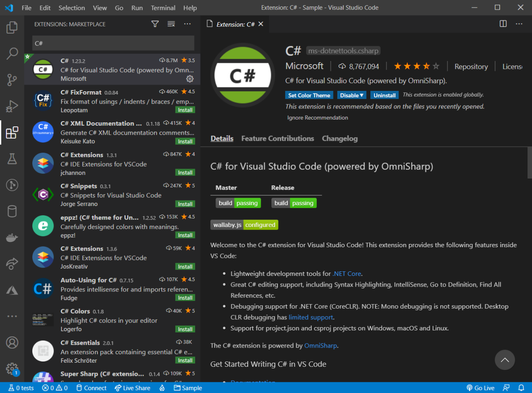Click the feedback icon in status bar
The width and height of the screenshot is (532, 393).
click(x=507, y=388)
